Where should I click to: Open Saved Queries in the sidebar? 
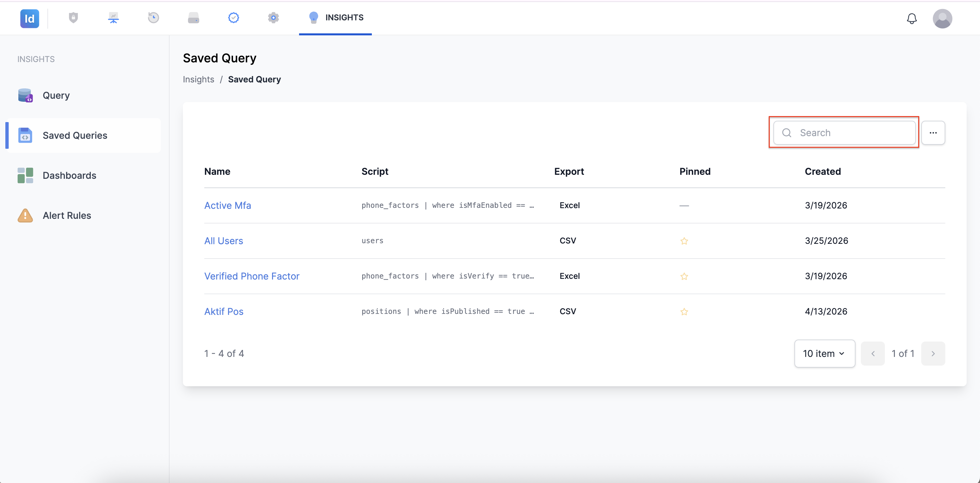click(x=83, y=135)
